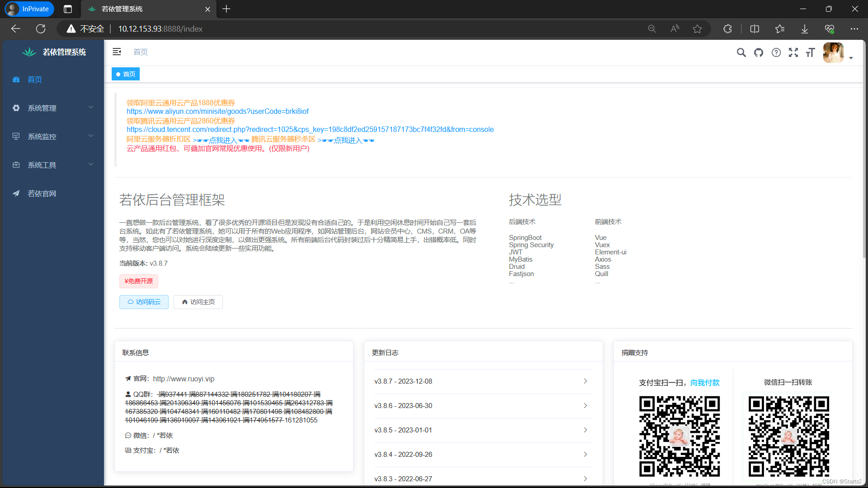This screenshot has height=488, width=868.
Task: Click 点我进入 after 阿里云服务器折扣区
Action: pos(221,140)
